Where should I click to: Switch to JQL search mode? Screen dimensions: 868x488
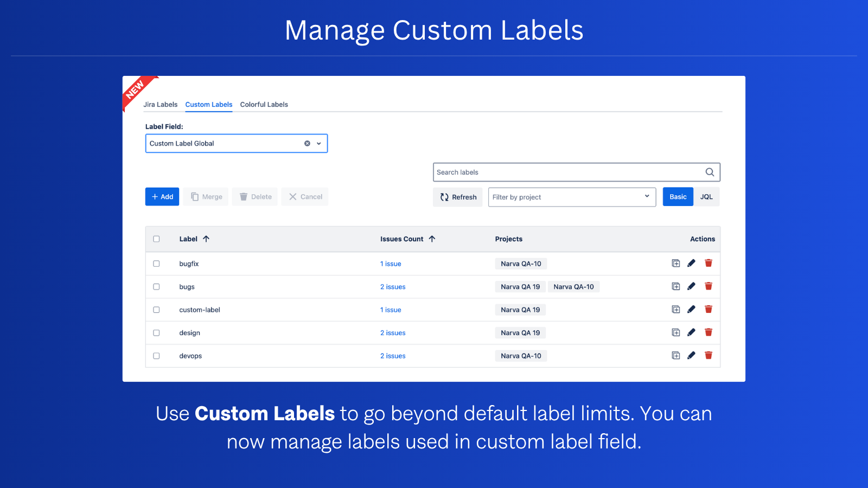706,197
